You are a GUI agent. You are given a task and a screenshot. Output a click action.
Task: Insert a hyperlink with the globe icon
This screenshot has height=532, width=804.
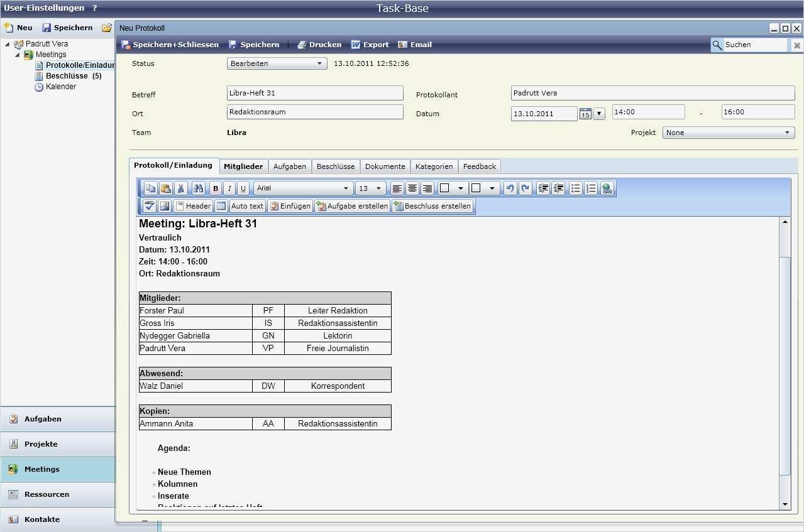(x=607, y=188)
